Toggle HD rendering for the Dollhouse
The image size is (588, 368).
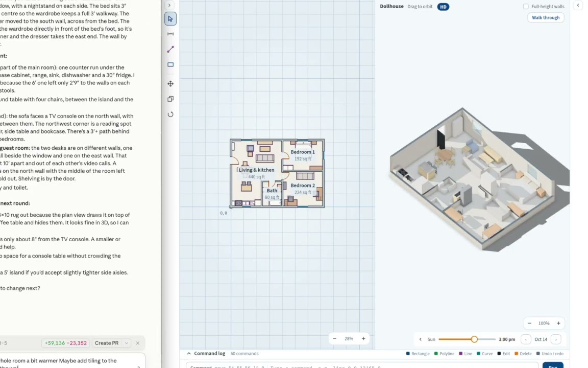click(x=443, y=7)
